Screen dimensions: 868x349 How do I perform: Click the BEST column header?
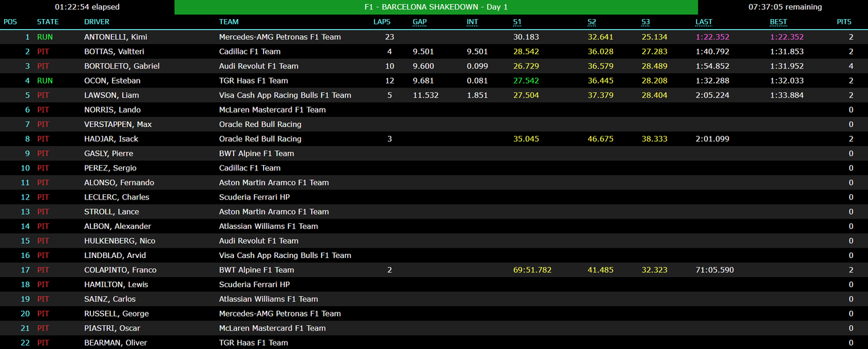(778, 22)
